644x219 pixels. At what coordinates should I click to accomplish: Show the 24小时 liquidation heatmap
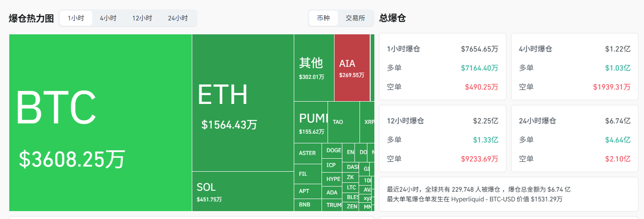pyautogui.click(x=178, y=19)
